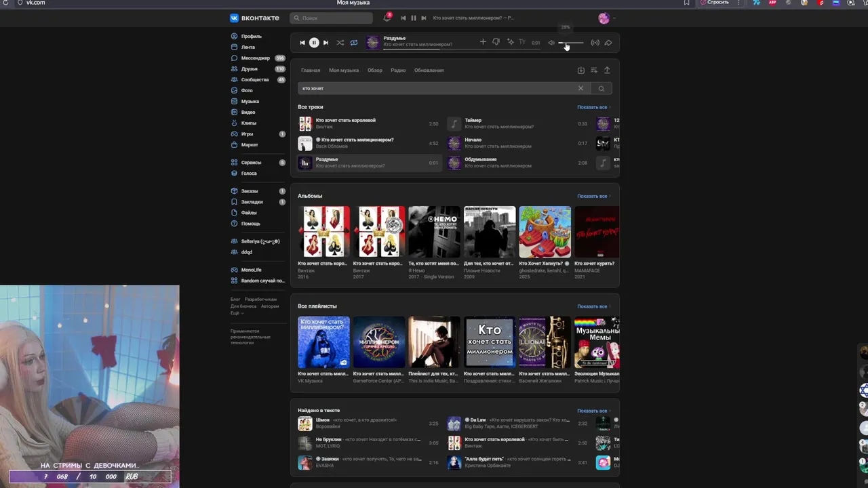The height and width of the screenshot is (488, 868).
Task: Mute audio with the speaker icon
Action: coord(551,43)
